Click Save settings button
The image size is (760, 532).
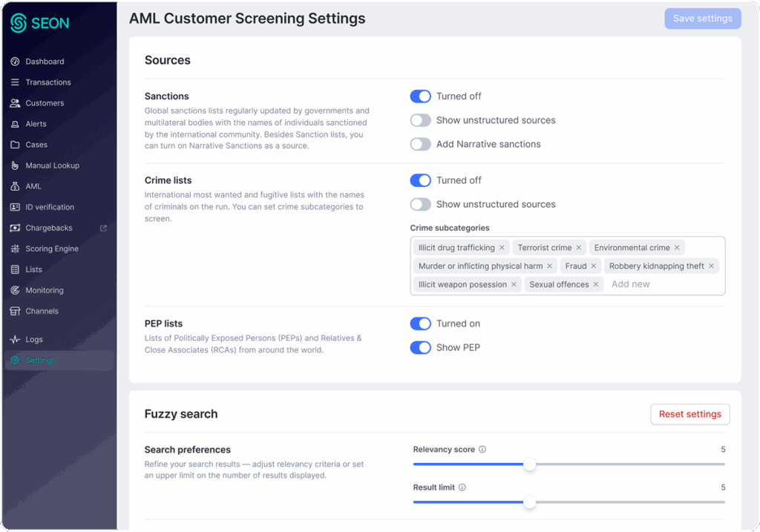click(702, 19)
